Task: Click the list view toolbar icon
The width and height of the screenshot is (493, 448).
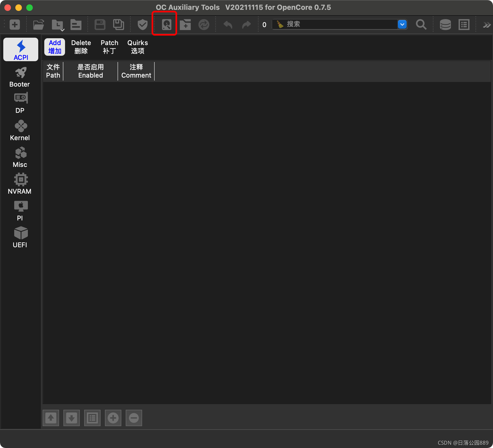Action: coord(464,25)
